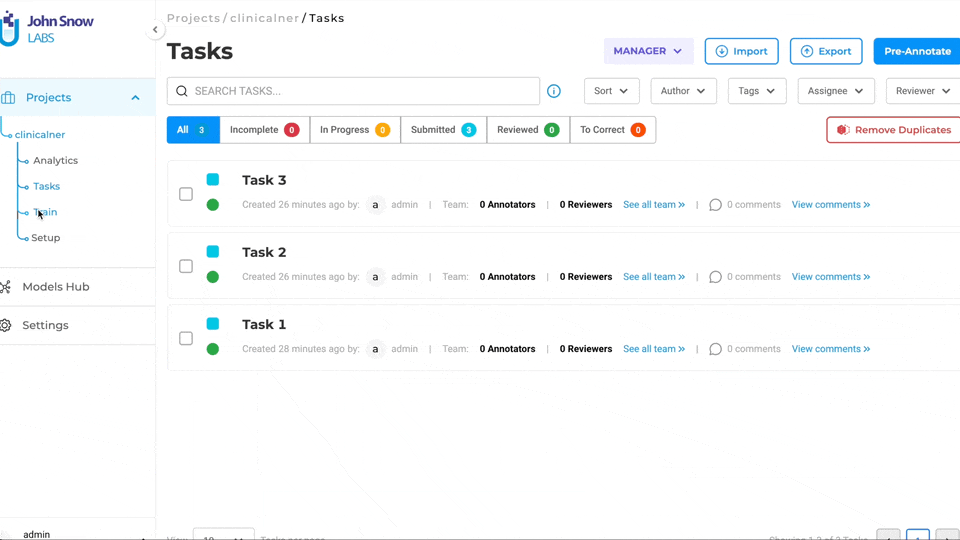Click See all team for Task 3
This screenshot has width=960, height=540.
(x=654, y=204)
